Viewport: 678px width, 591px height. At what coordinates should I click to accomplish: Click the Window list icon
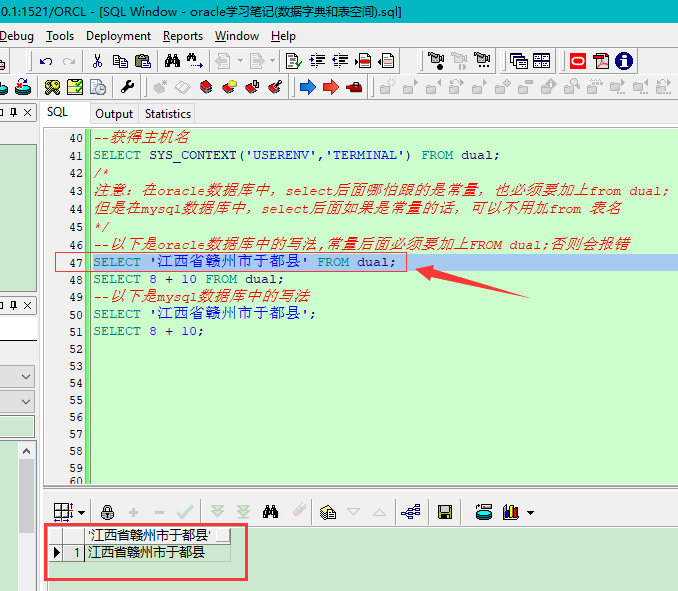pos(518,61)
